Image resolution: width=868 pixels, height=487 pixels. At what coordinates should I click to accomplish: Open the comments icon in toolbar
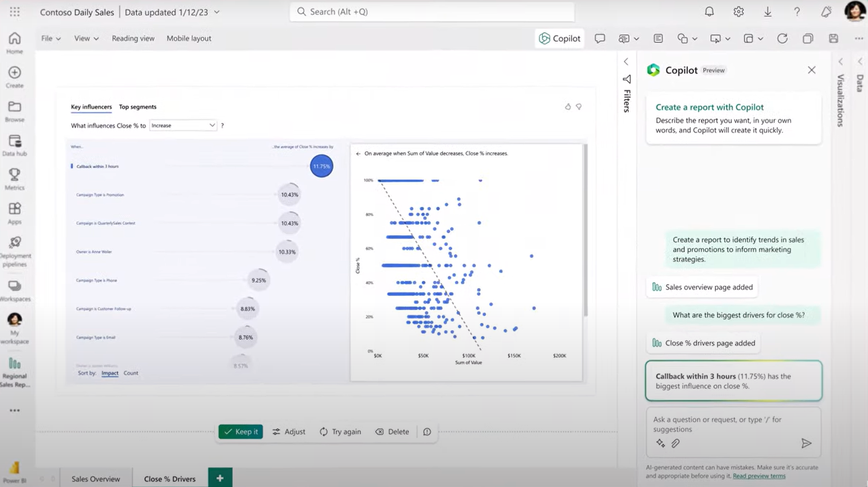point(600,38)
